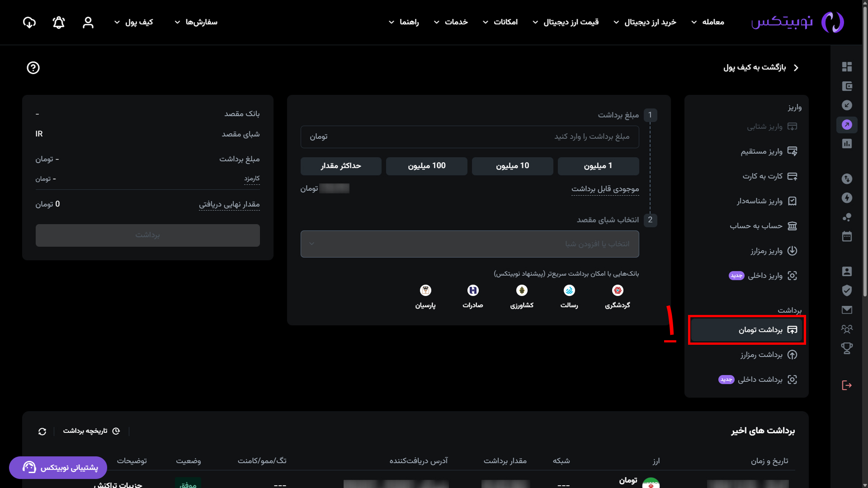Open the notifications bell icon
The width and height of the screenshot is (868, 488).
tap(59, 22)
